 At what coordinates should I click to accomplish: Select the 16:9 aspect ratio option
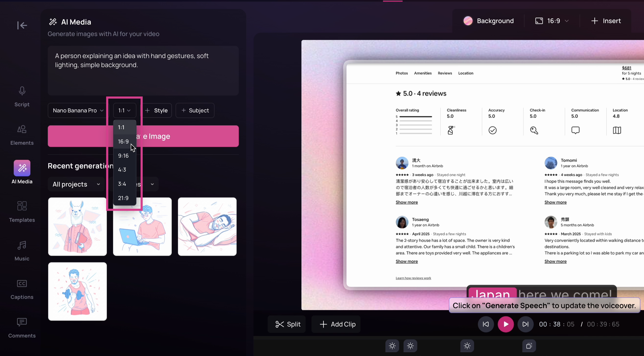(123, 142)
